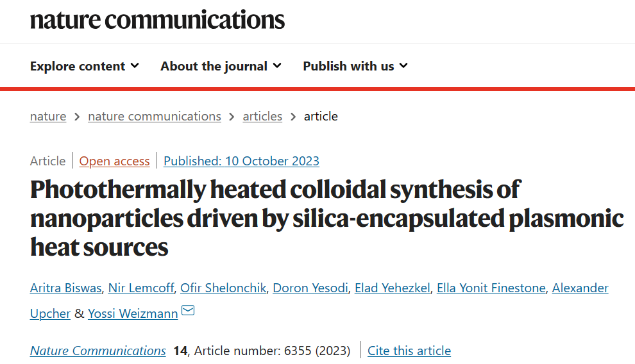
Task: View author Aritra Biswas details
Action: coord(65,288)
